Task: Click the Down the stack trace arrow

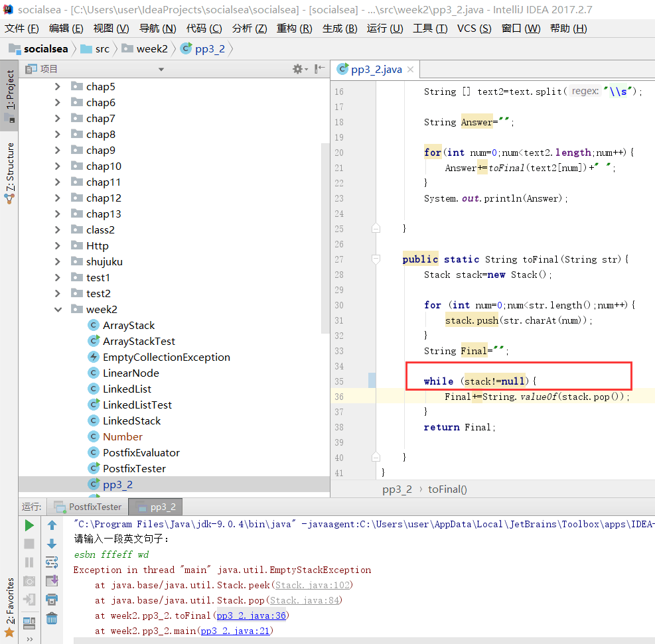Action: [52, 544]
